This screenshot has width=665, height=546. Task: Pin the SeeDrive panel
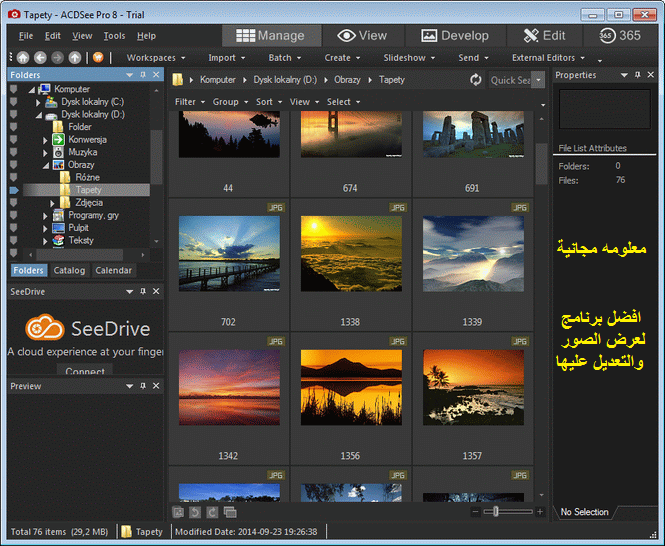143,291
